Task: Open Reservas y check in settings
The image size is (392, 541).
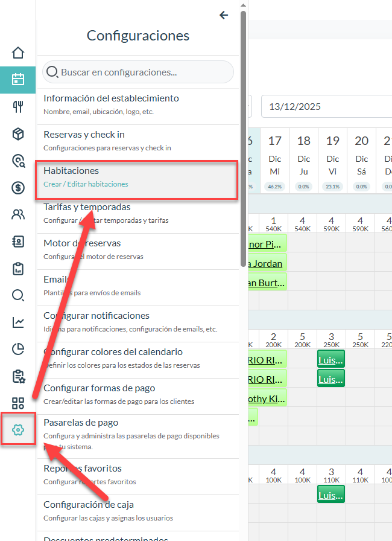Action: 138,140
